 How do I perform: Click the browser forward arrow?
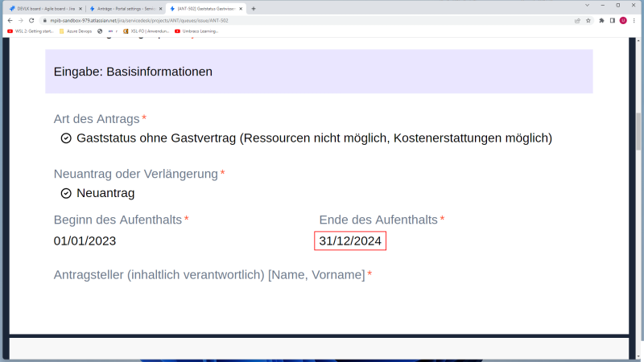(x=21, y=21)
